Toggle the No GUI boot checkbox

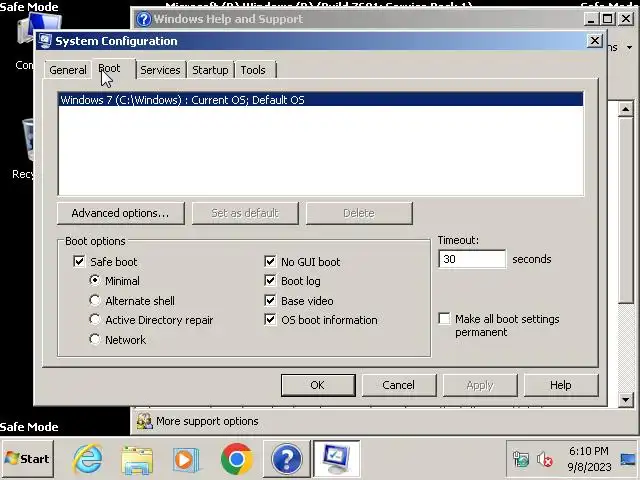coord(270,261)
